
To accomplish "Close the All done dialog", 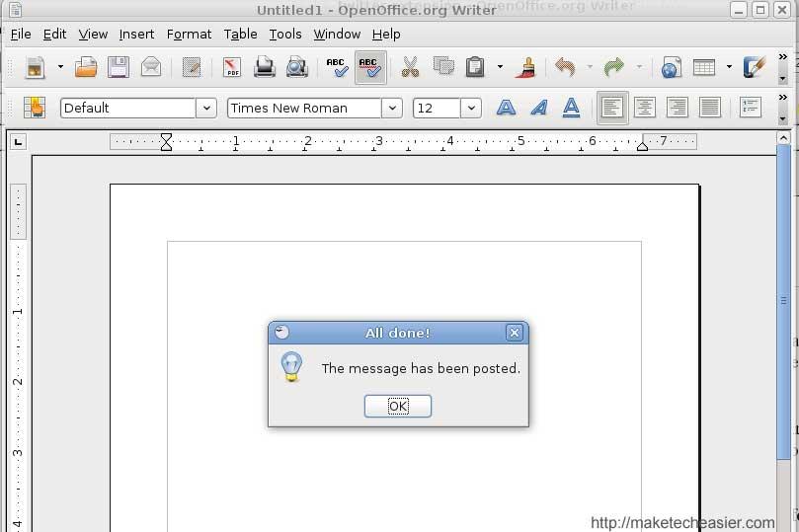I will [515, 333].
